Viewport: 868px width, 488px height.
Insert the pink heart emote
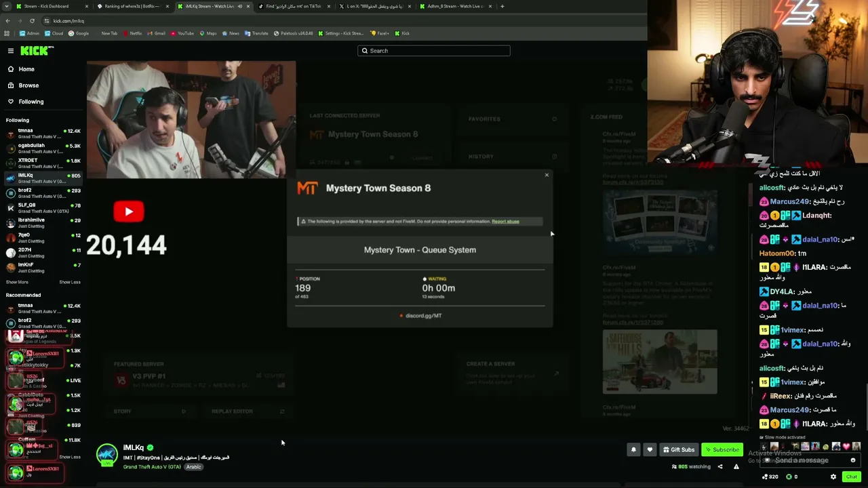846,447
